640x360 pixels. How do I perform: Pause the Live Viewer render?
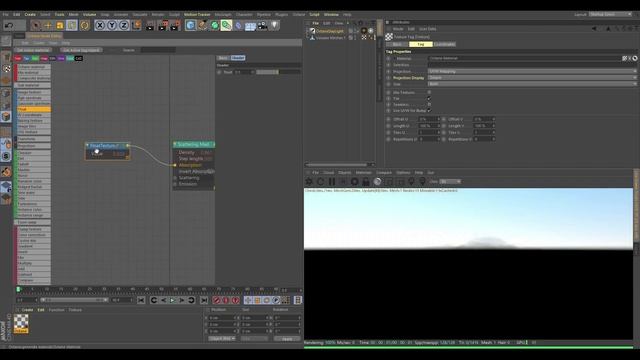[x=332, y=182]
